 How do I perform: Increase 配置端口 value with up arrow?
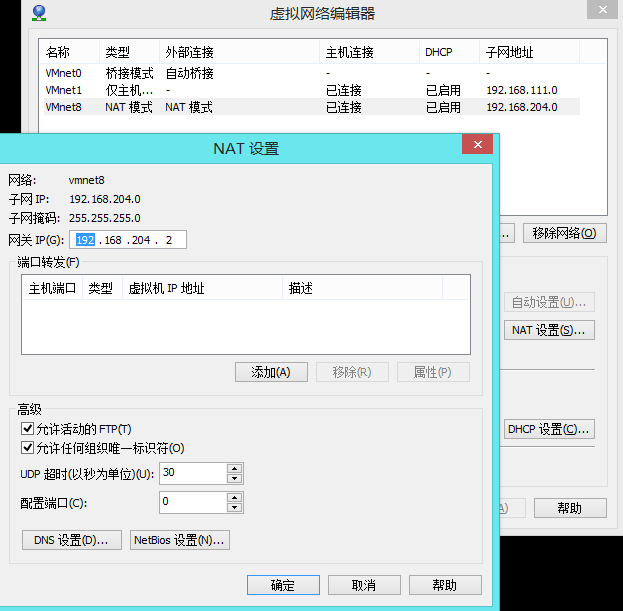234,497
